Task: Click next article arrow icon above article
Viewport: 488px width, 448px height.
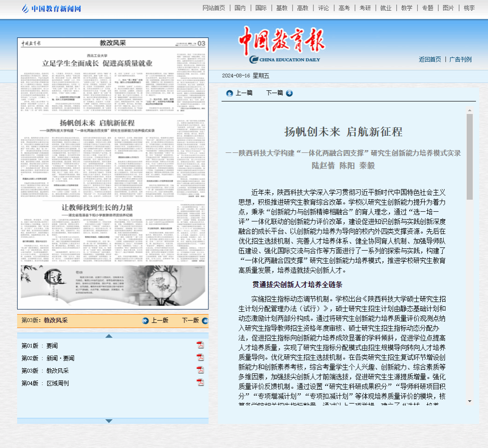Action: 289,93
